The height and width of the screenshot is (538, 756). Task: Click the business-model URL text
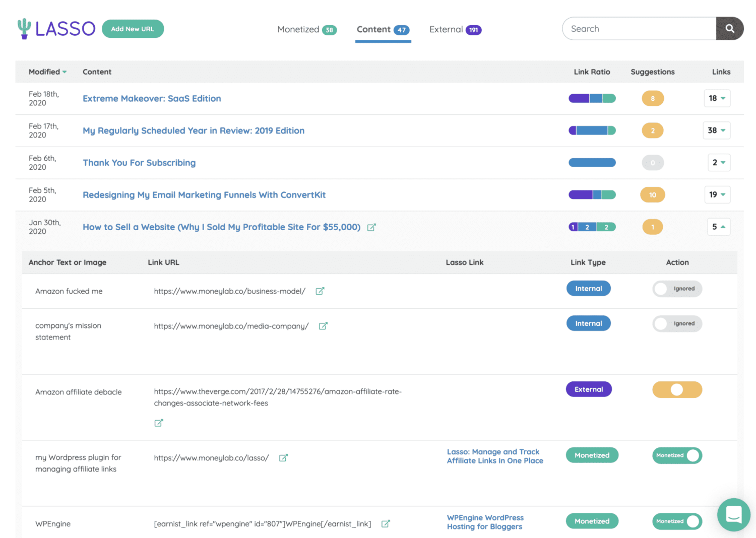coord(230,291)
